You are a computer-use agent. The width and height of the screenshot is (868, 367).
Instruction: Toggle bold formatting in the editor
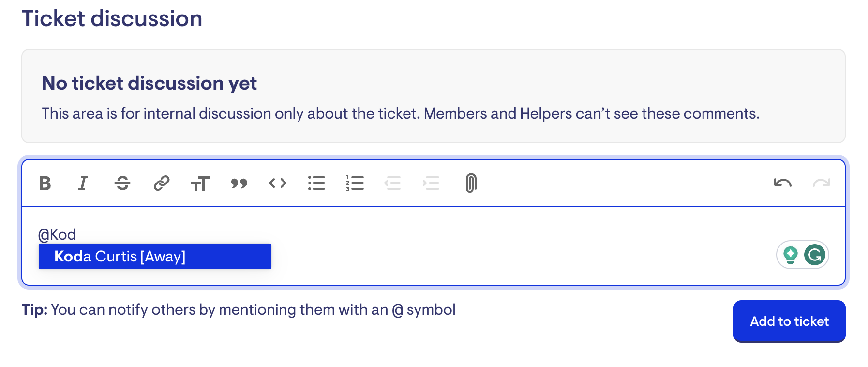tap(45, 183)
